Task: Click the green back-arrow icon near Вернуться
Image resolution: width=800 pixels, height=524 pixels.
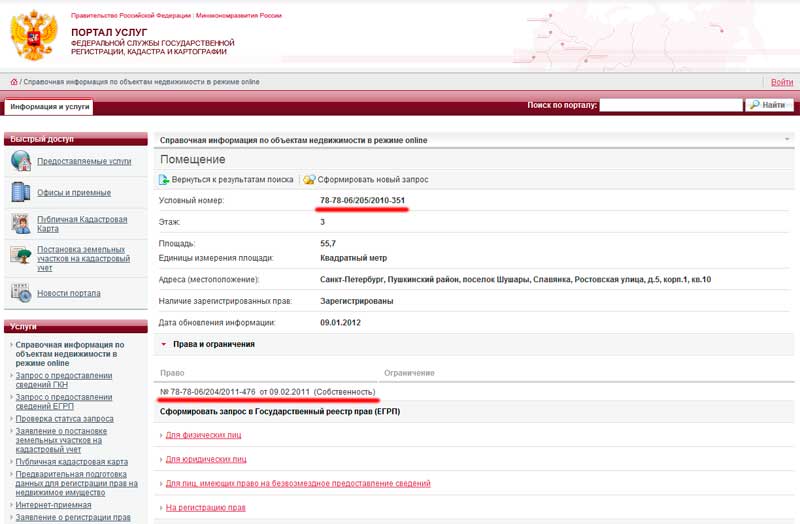Action: pyautogui.click(x=164, y=180)
